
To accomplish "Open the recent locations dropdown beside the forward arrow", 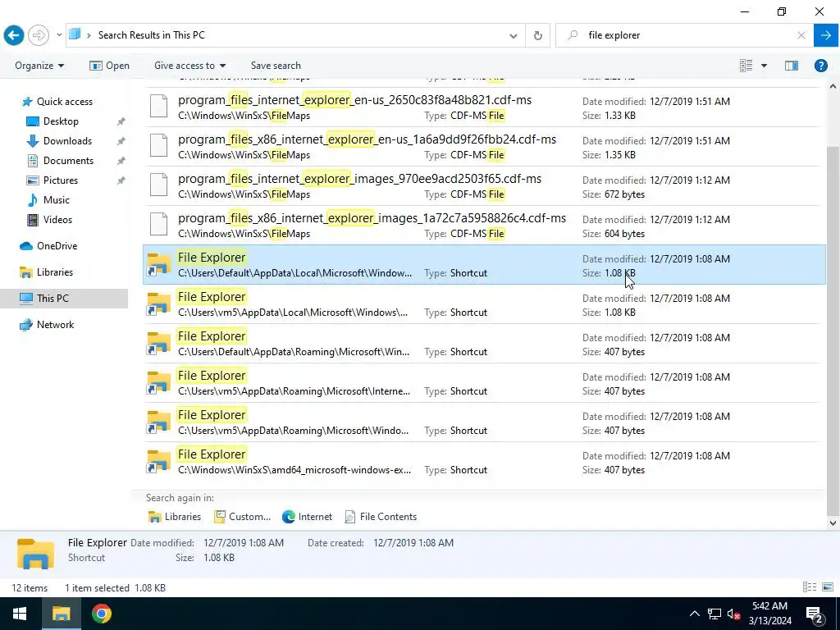I will tap(59, 35).
